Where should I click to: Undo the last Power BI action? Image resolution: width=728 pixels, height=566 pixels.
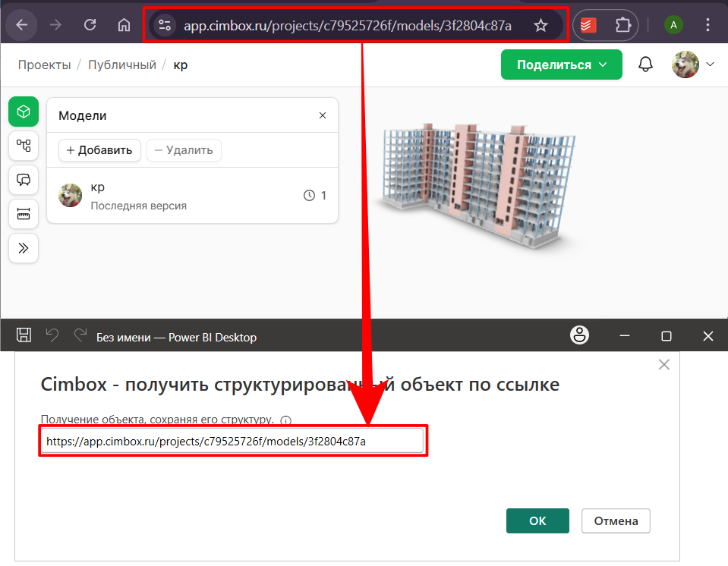pos(52,335)
